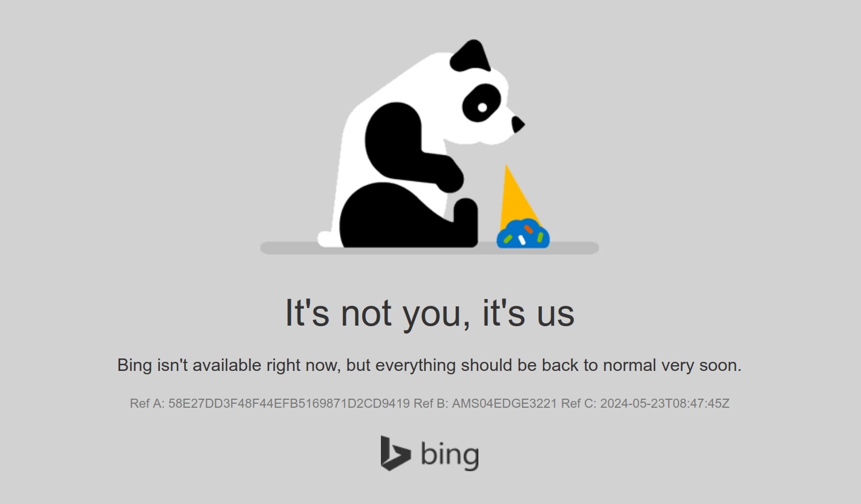
Task: Click the heading 'It's not you, it's us'
Action: coord(430,313)
